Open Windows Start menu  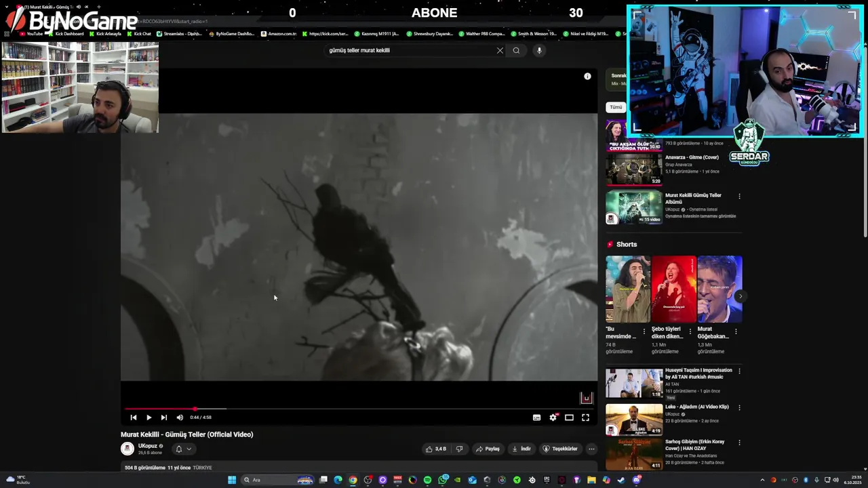click(232, 480)
